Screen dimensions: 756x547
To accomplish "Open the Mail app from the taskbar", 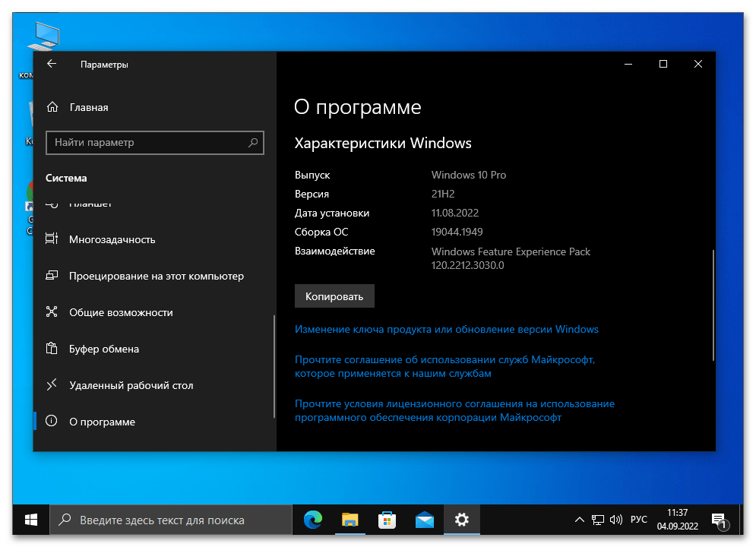I will (x=424, y=520).
